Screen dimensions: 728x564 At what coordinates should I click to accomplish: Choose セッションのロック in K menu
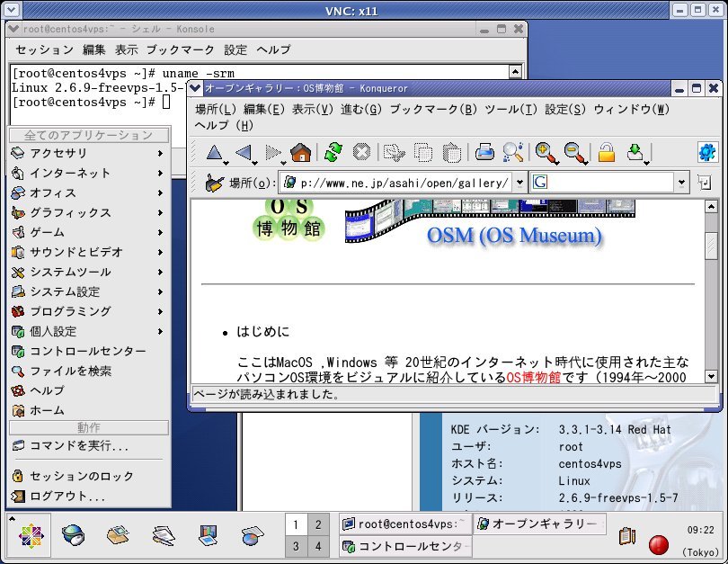[x=89, y=476]
